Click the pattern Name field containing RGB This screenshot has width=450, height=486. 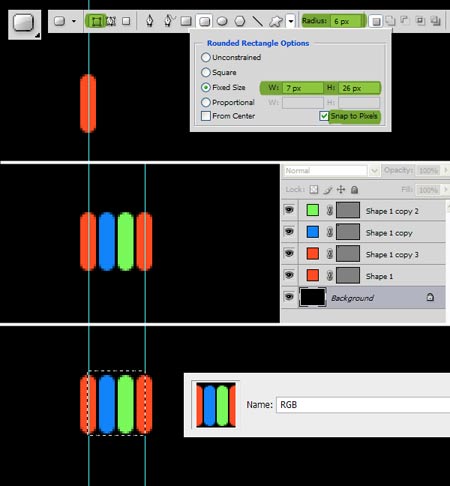pyautogui.click(x=363, y=405)
